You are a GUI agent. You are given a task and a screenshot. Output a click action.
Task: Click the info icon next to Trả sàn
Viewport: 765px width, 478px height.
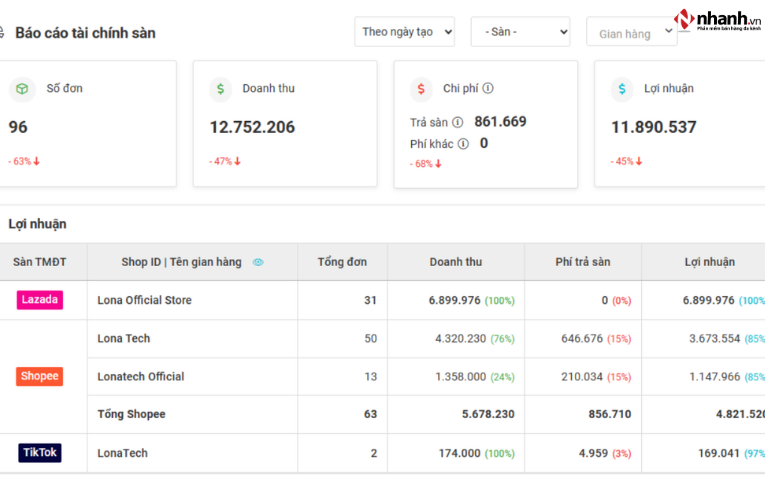pos(457,122)
